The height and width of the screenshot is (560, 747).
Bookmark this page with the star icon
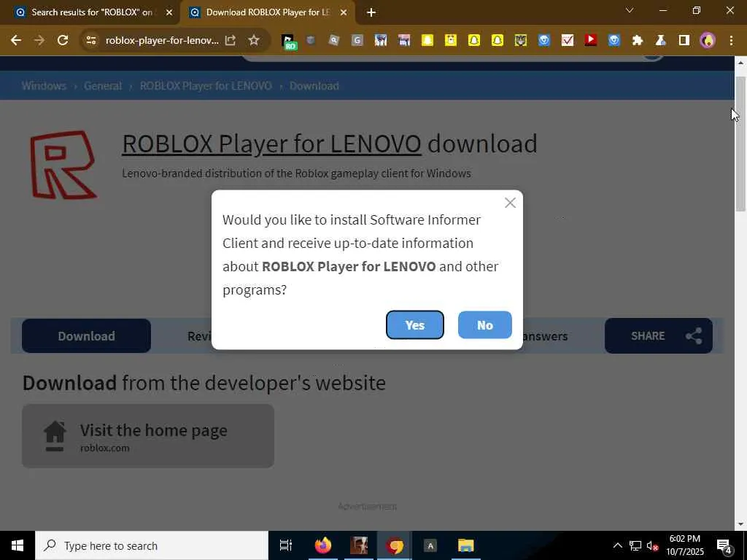click(254, 41)
